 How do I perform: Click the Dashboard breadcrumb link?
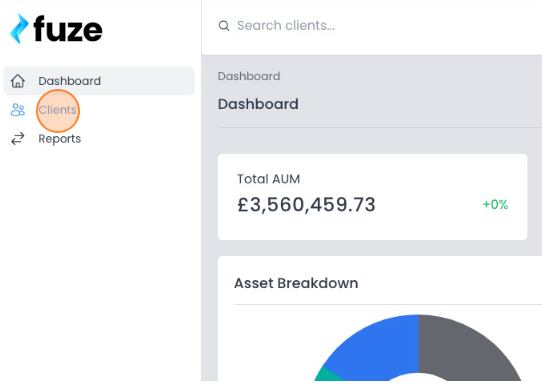tap(249, 76)
